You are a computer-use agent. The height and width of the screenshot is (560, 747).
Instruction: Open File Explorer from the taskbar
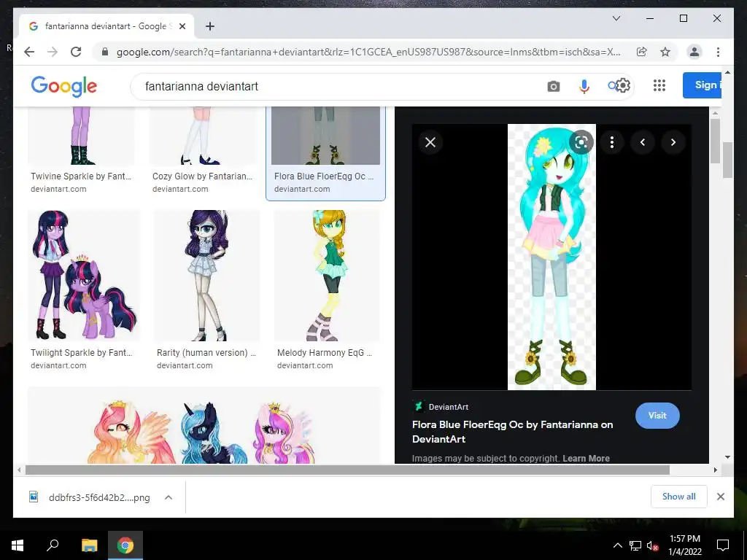point(89,545)
